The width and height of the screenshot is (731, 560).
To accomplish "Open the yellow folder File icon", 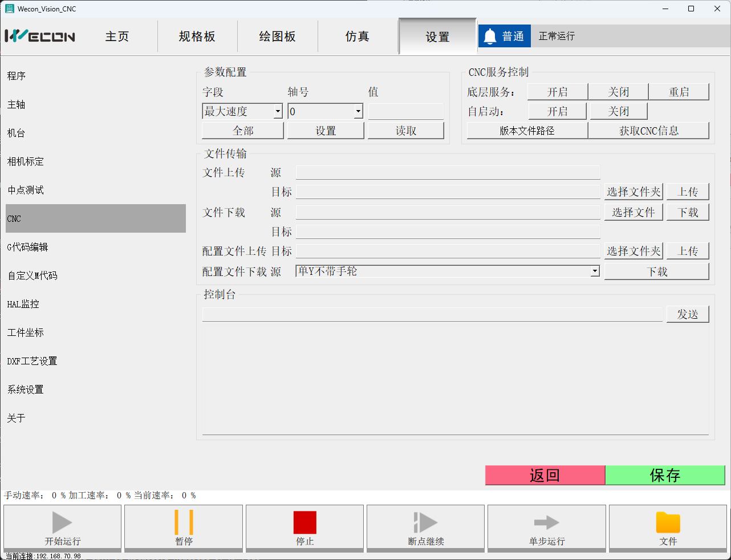I will click(x=668, y=522).
